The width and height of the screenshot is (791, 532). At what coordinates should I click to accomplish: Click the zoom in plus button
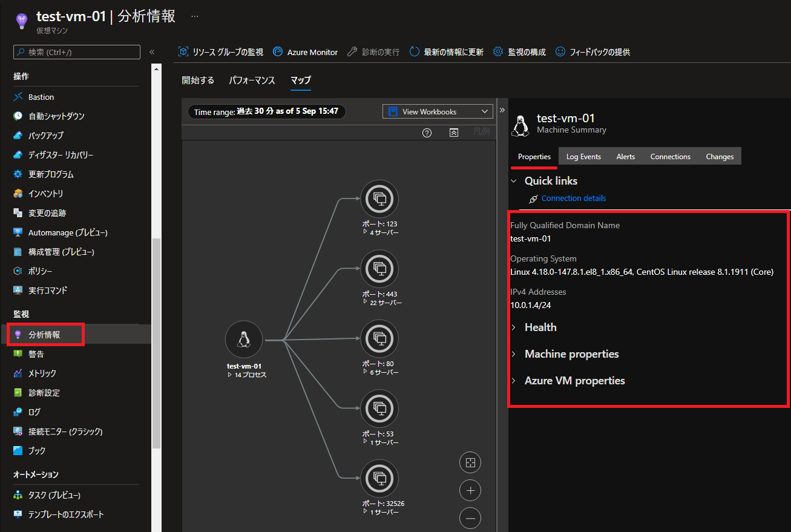click(x=470, y=490)
